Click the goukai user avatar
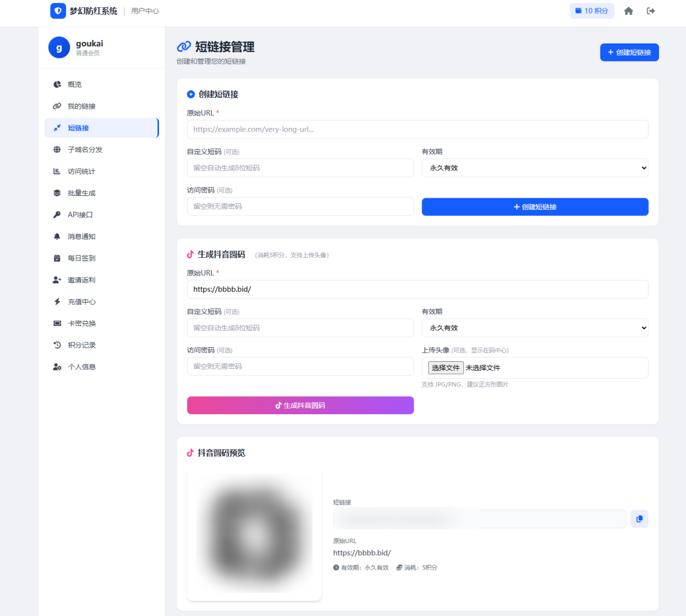 tap(59, 48)
